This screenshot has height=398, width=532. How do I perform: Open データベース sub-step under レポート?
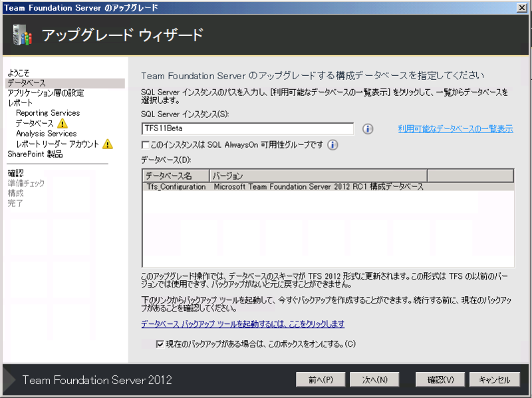35,123
